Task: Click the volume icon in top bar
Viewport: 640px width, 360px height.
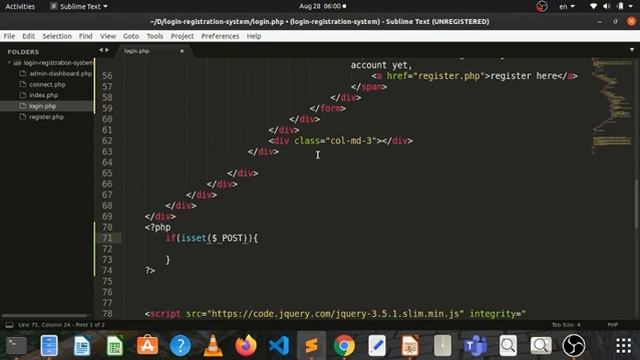Action: tap(607, 6)
